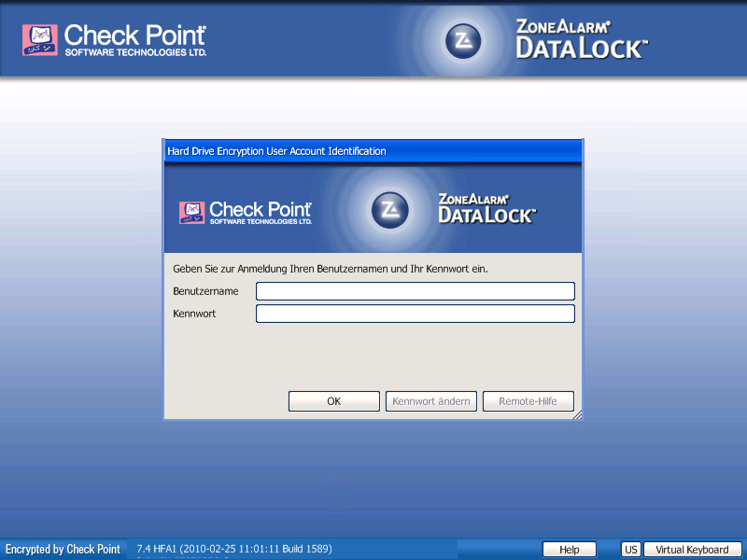This screenshot has height=560, width=747.
Task: Click the Check Point logo icon inside dialog
Action: (x=192, y=213)
